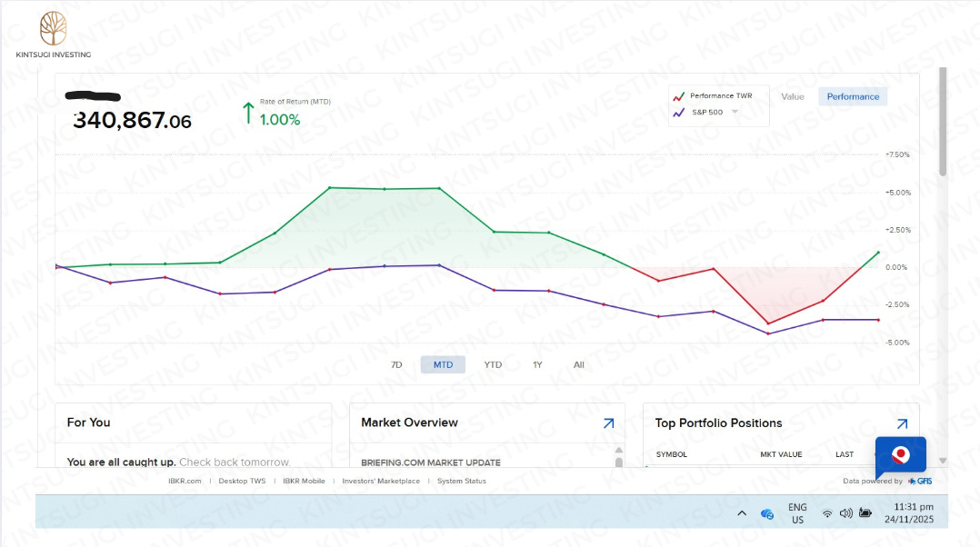Sort positions by MKT VALUE column header
Screen dimensions: 980x547
point(781,454)
